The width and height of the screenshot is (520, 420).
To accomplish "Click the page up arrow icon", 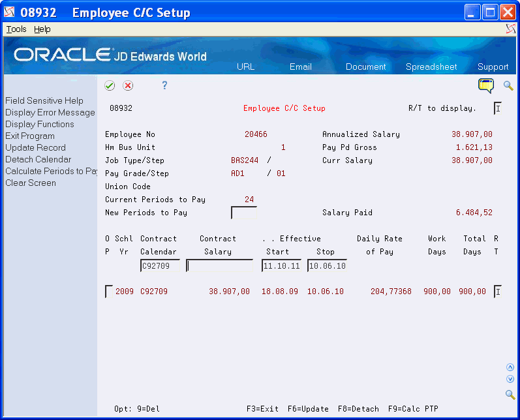I will 510,367.
